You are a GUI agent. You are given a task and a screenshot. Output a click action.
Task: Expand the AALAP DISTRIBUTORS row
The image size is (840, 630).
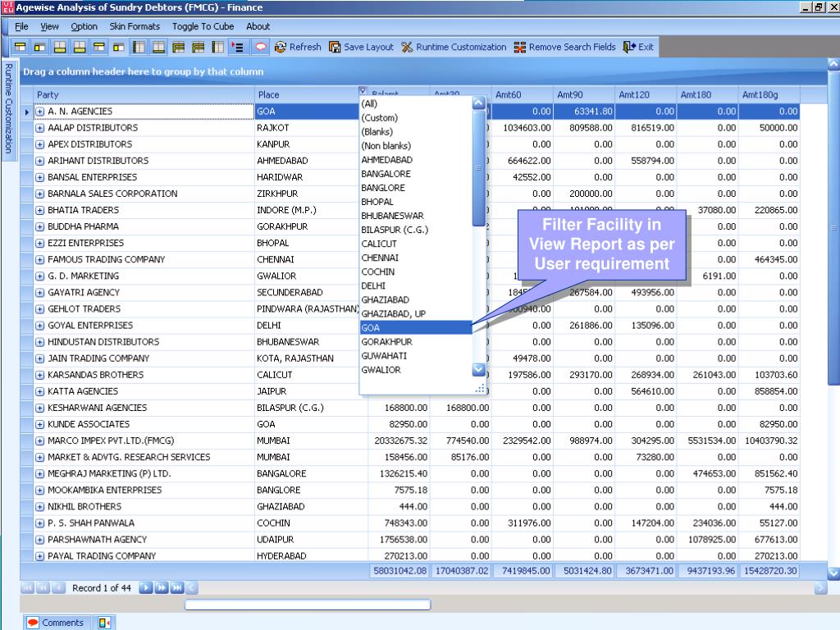click(x=39, y=128)
